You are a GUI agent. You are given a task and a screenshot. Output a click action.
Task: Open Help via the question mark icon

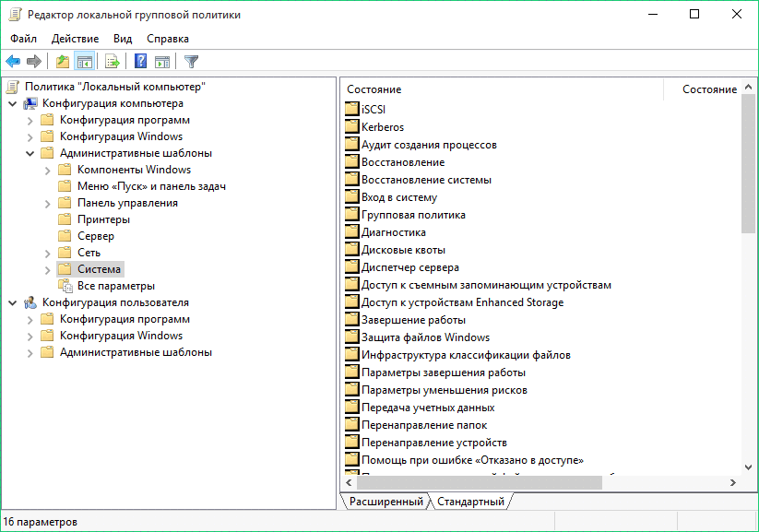click(140, 62)
